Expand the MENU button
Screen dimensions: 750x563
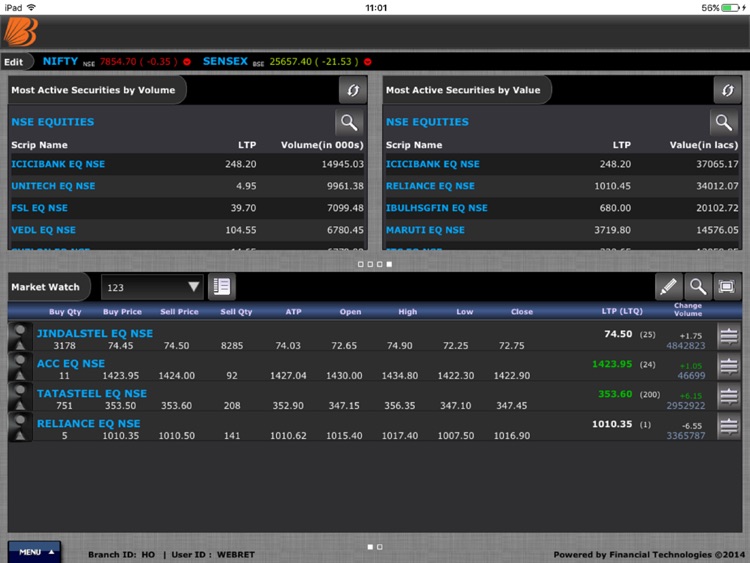coord(34,552)
